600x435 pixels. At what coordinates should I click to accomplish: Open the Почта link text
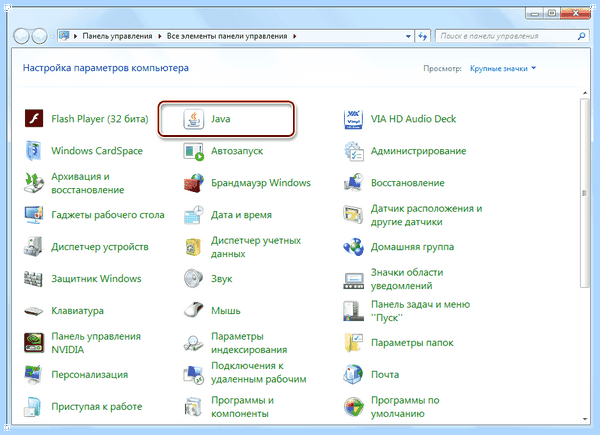pyautogui.click(x=385, y=375)
